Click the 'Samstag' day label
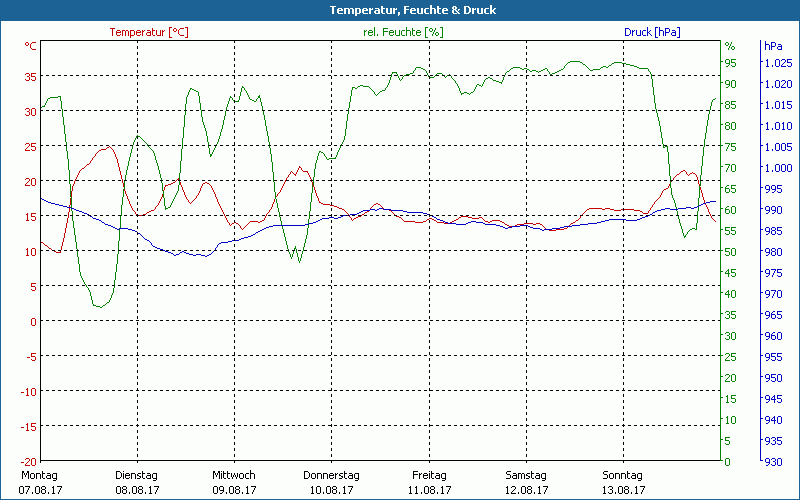The height and width of the screenshot is (500, 800). tap(526, 475)
